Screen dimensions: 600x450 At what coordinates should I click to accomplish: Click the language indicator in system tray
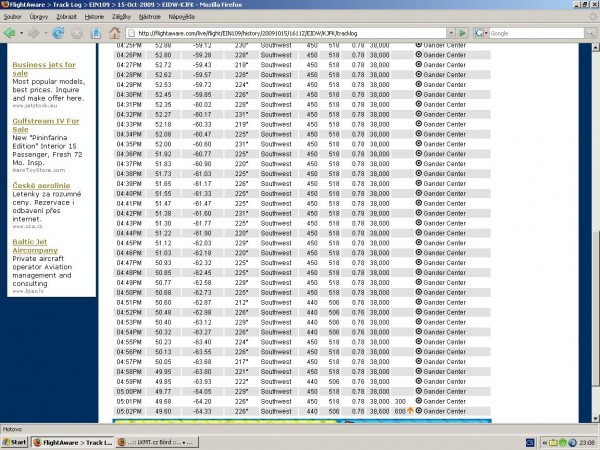tap(530, 443)
